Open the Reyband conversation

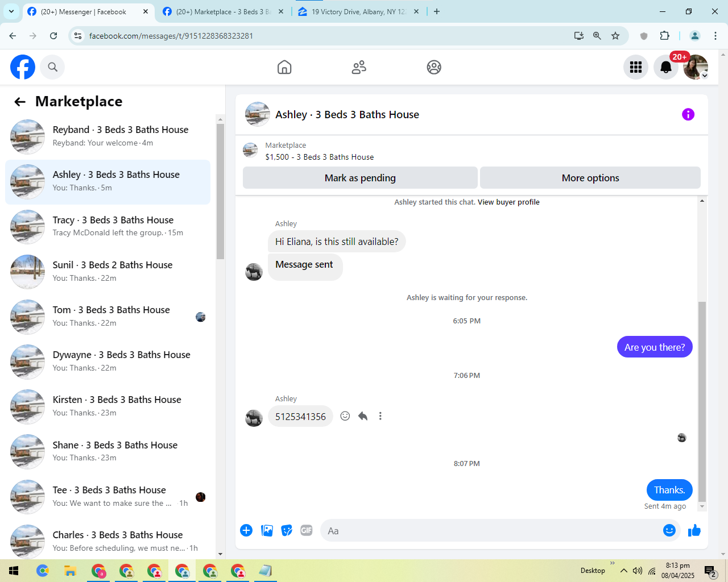click(108, 136)
